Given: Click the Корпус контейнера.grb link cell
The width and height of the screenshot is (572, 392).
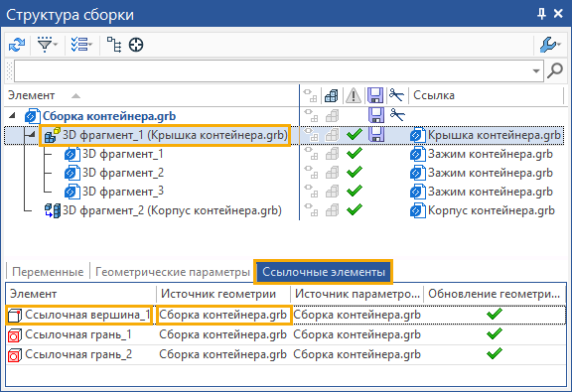Looking at the screenshot, I should point(483,210).
